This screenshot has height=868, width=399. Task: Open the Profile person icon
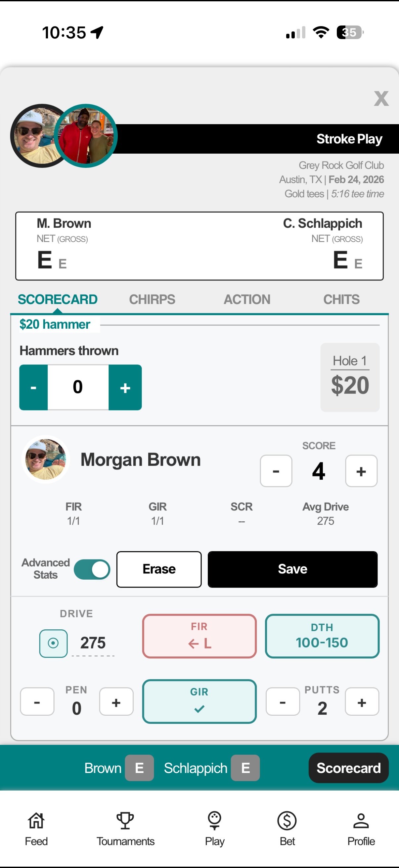pyautogui.click(x=361, y=821)
